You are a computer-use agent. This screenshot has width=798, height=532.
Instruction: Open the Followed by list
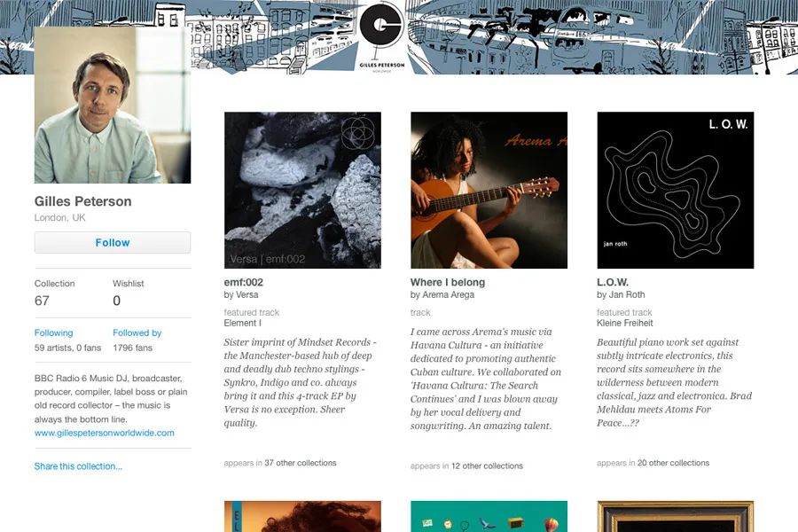click(137, 333)
